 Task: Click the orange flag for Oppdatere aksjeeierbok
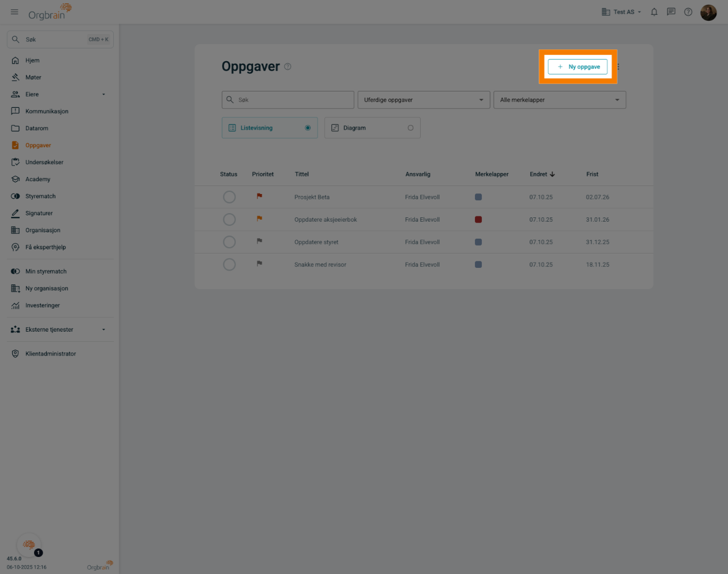click(260, 218)
